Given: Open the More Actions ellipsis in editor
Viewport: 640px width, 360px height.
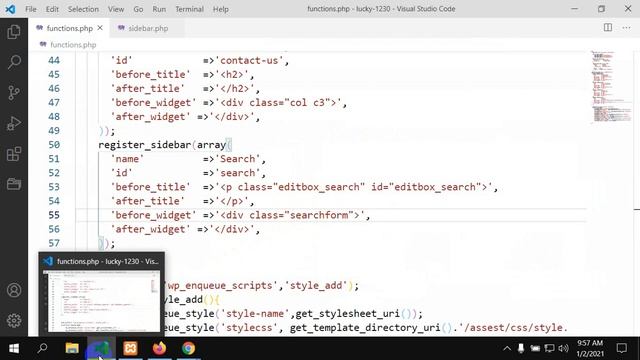Looking at the screenshot, I should coord(627,27).
